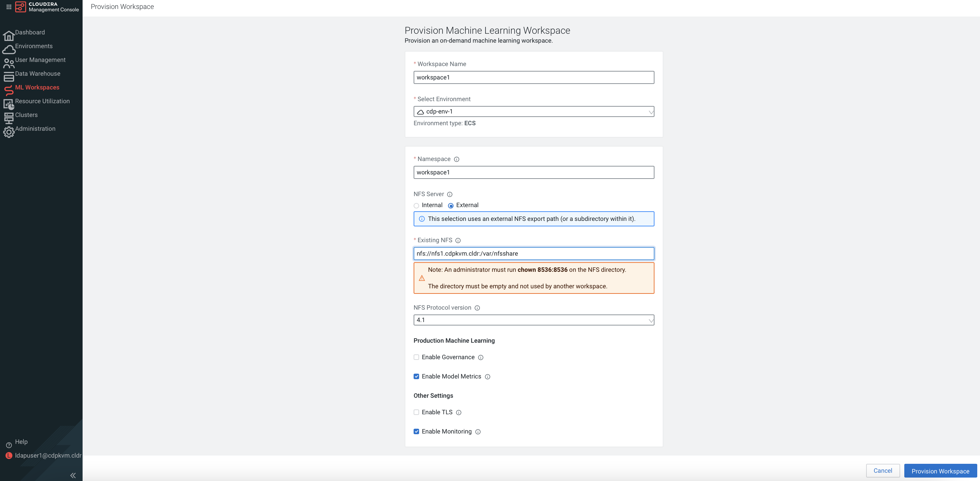Click the Namespace info icon
Screen dimensions: 980x481
coord(457,159)
